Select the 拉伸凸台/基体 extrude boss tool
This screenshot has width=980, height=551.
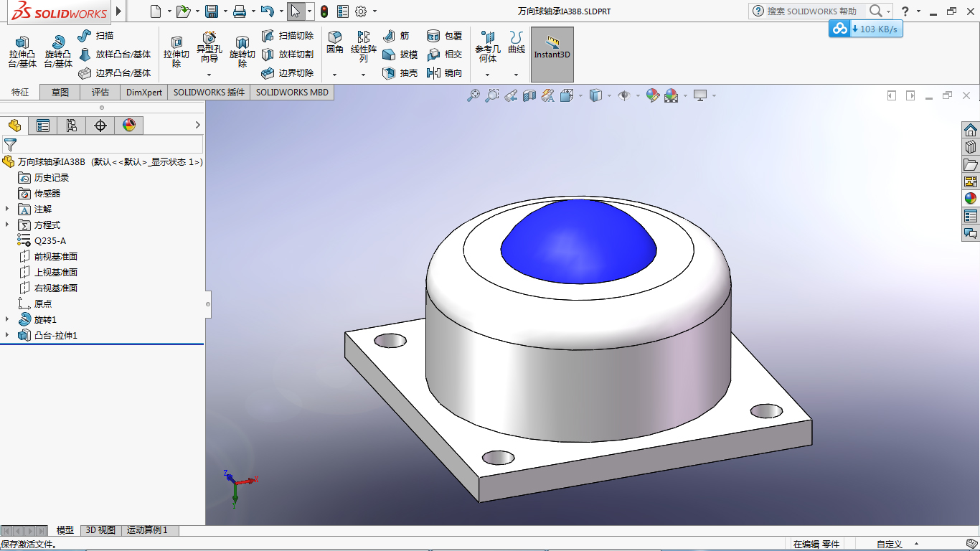click(x=22, y=52)
